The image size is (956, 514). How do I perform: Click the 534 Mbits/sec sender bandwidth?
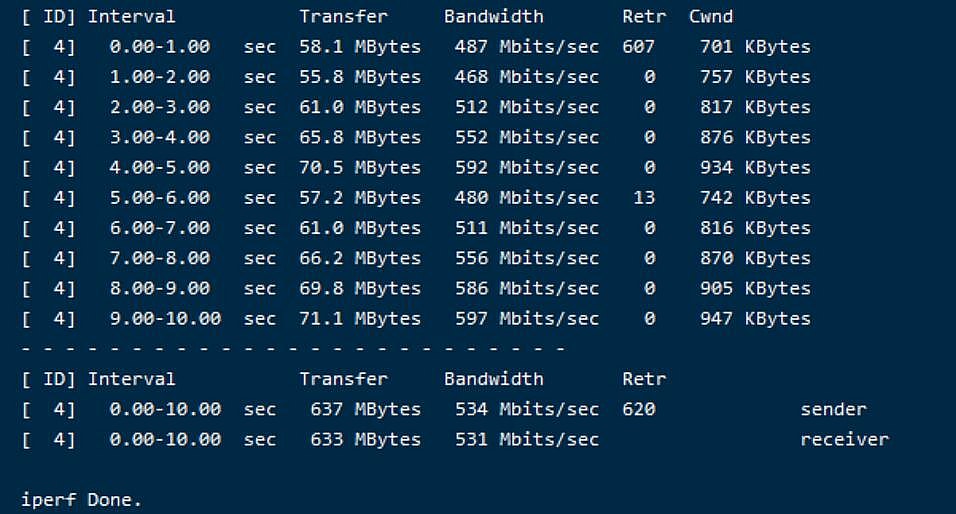tap(527, 409)
